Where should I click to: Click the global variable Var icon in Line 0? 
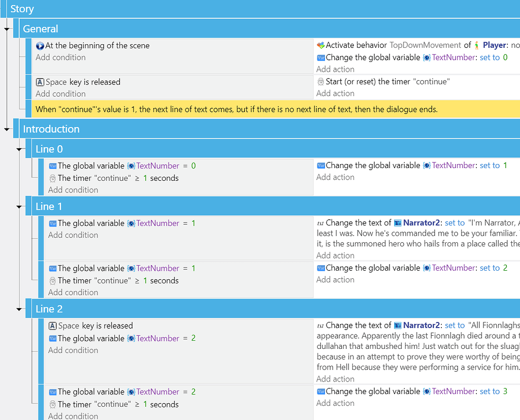coord(53,166)
